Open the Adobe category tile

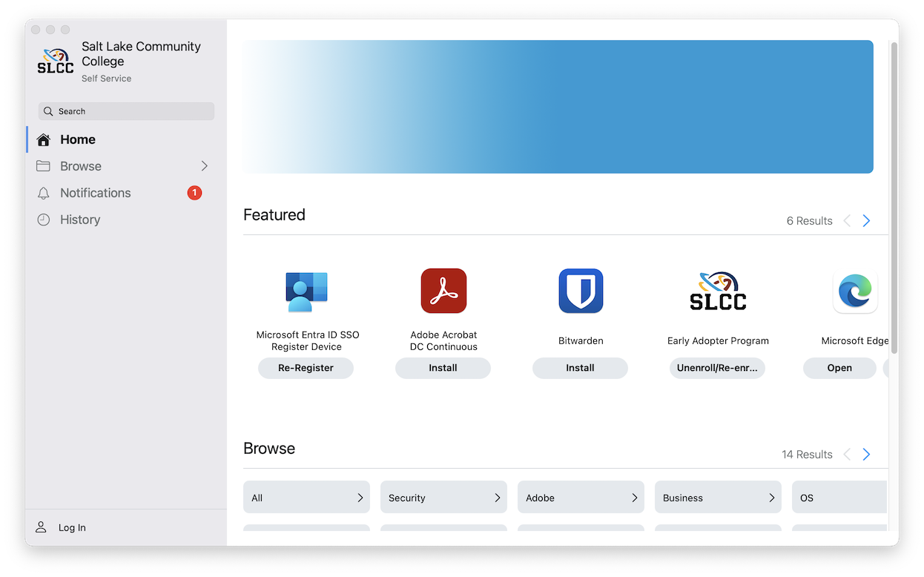(581, 497)
